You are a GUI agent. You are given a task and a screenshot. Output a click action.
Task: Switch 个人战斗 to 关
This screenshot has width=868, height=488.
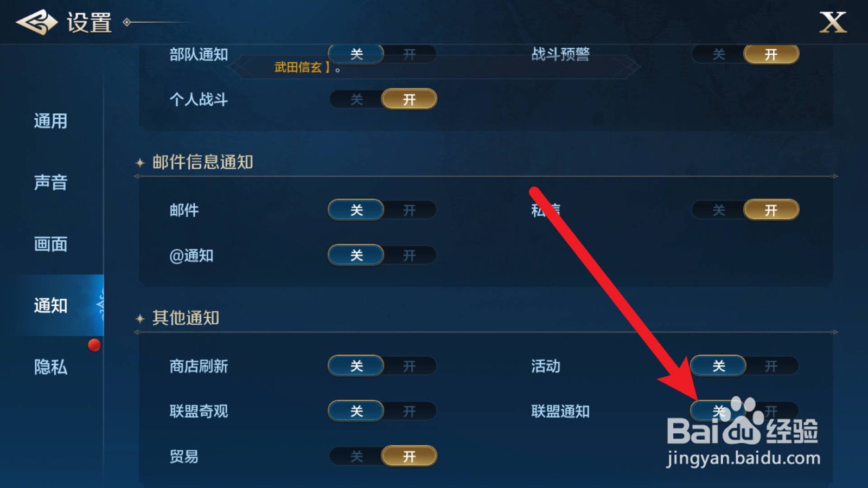point(356,99)
